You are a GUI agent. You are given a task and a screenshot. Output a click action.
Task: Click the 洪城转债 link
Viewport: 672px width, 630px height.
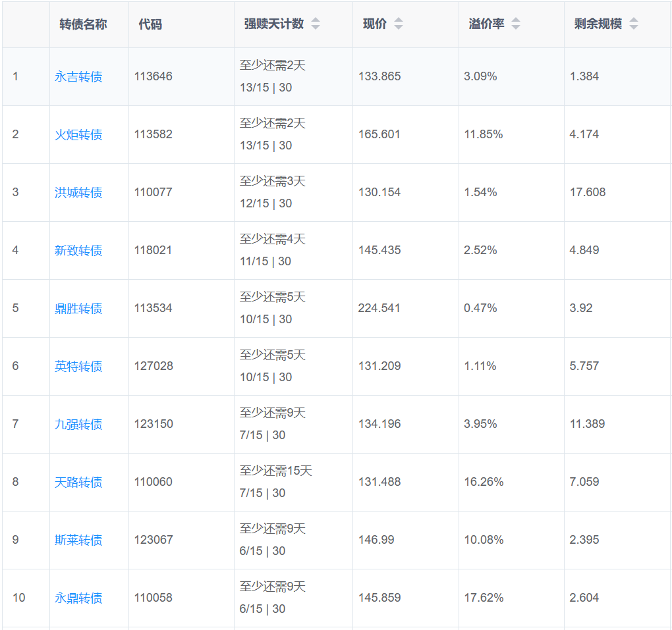78,193
